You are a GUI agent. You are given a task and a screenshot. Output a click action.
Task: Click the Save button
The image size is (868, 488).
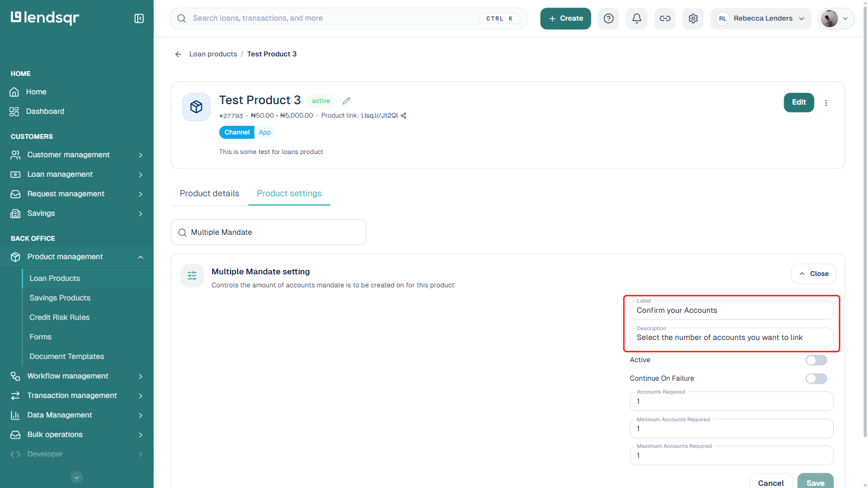pyautogui.click(x=815, y=483)
